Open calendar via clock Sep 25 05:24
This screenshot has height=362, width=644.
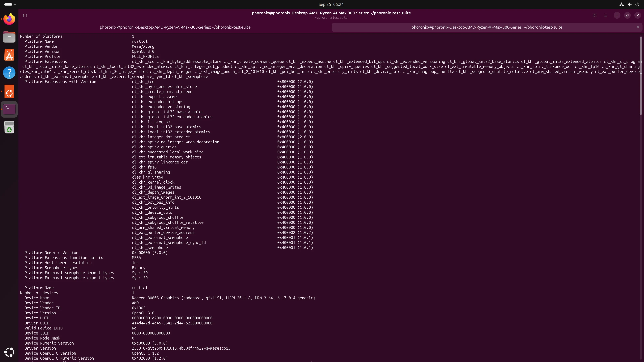coord(331,5)
